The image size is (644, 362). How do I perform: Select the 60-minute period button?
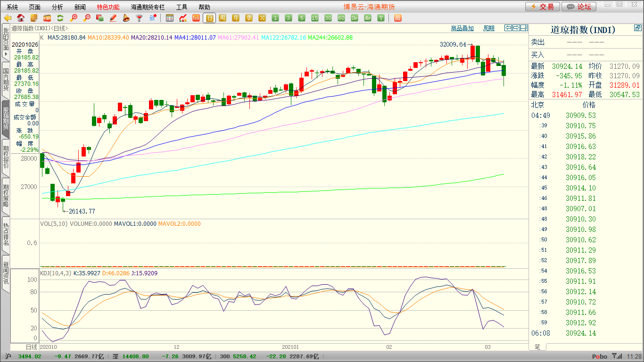click(x=341, y=18)
